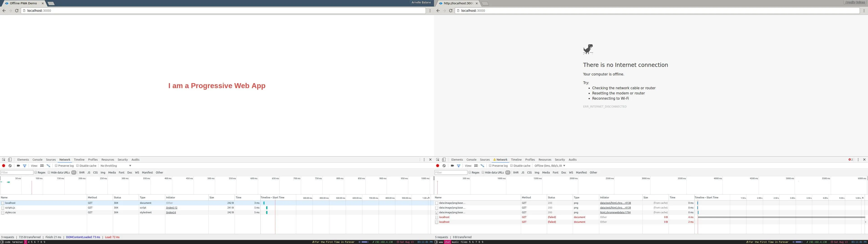Stop recording network log (red record icon)
Viewport: 868px width, 244px height.
tap(3, 165)
